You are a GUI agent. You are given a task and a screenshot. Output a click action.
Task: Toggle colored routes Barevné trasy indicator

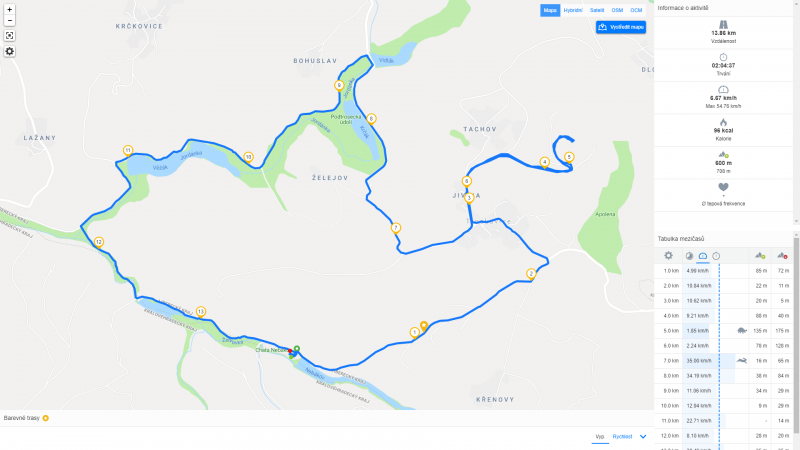(x=45, y=418)
